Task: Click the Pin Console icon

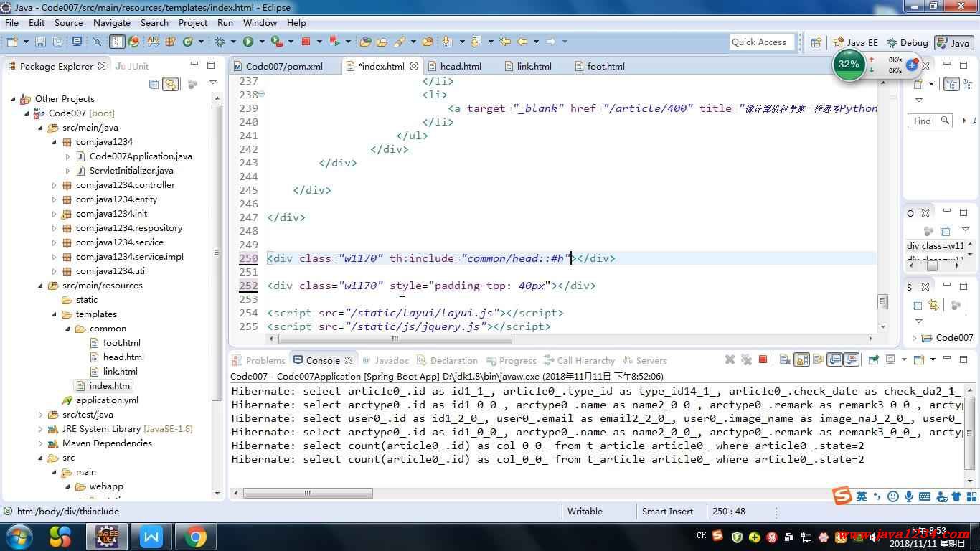Action: pyautogui.click(x=873, y=359)
